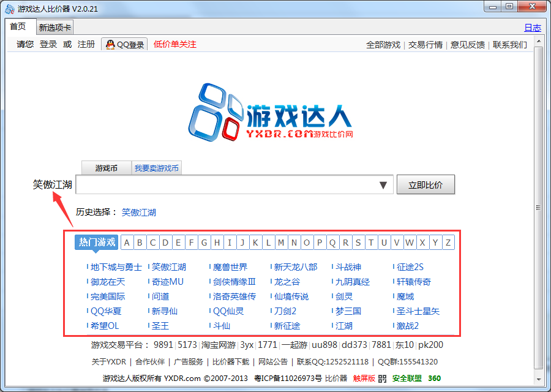Open 比价器下载 footer link
551x392 pixels.
point(231,362)
